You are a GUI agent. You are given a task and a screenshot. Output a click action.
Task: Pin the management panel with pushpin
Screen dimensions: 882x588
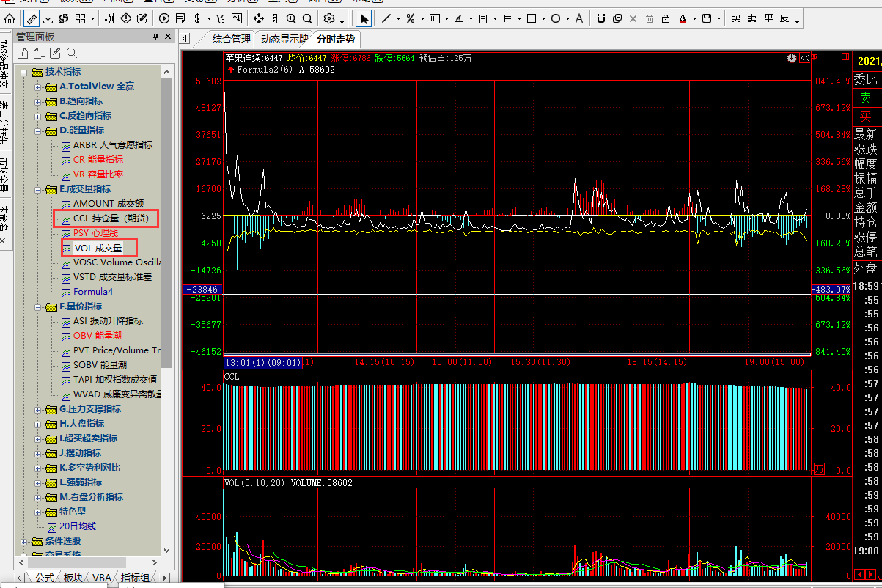click(x=155, y=37)
